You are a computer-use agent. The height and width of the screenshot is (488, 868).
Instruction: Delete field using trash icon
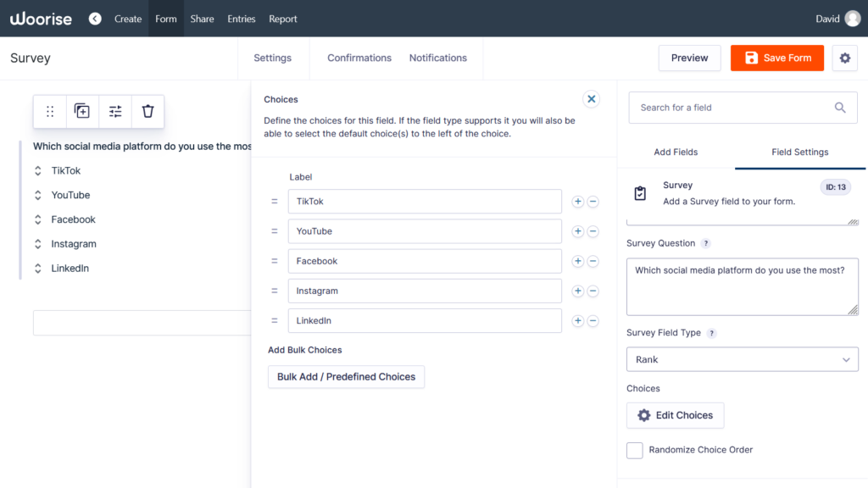147,111
